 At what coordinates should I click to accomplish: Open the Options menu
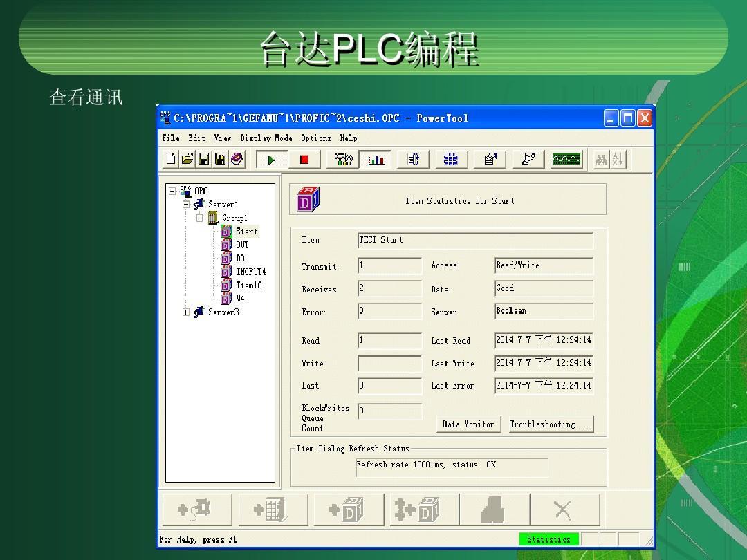(x=316, y=138)
